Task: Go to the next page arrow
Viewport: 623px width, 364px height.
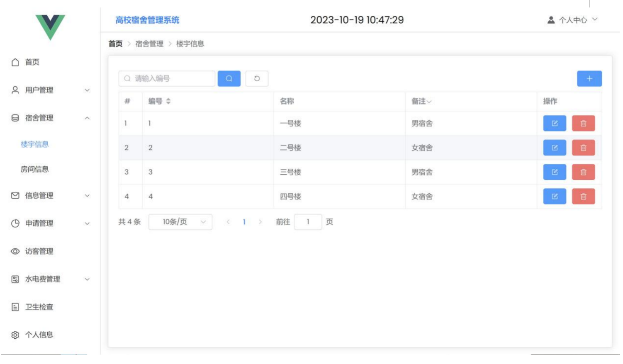Action: click(x=260, y=222)
